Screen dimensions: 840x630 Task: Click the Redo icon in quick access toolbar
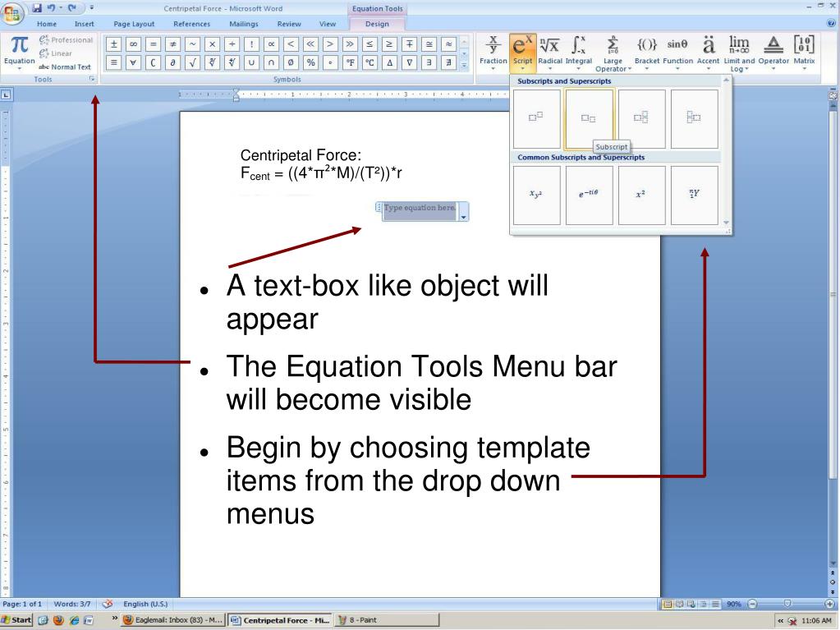[x=71, y=8]
